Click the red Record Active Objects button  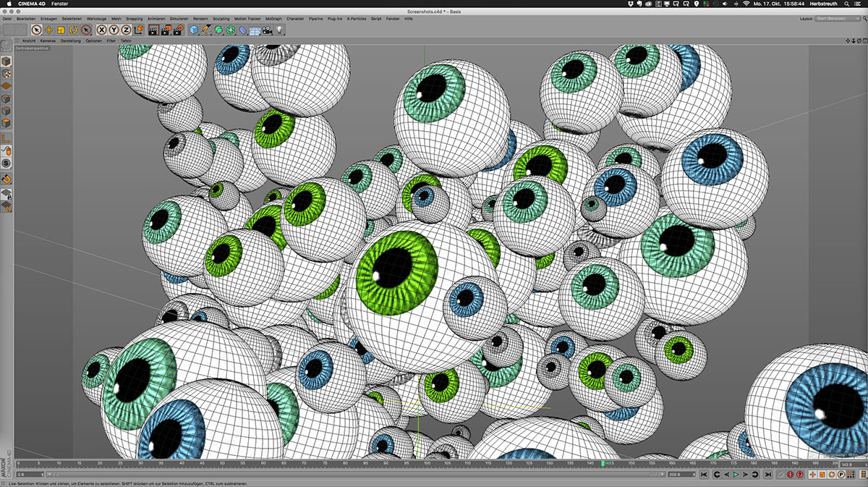point(790,475)
